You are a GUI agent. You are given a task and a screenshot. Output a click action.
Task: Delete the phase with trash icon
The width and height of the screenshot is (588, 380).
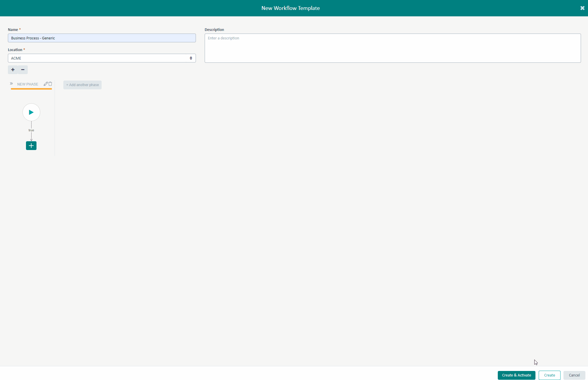(50, 84)
